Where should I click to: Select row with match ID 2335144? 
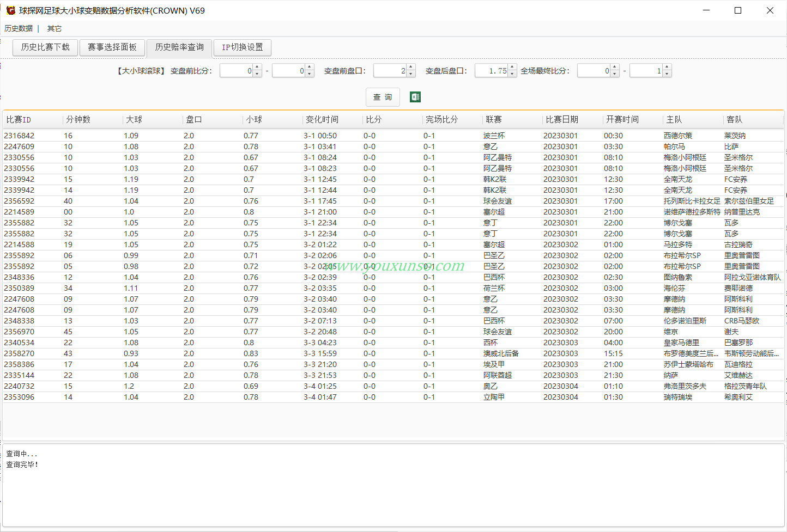[393, 375]
